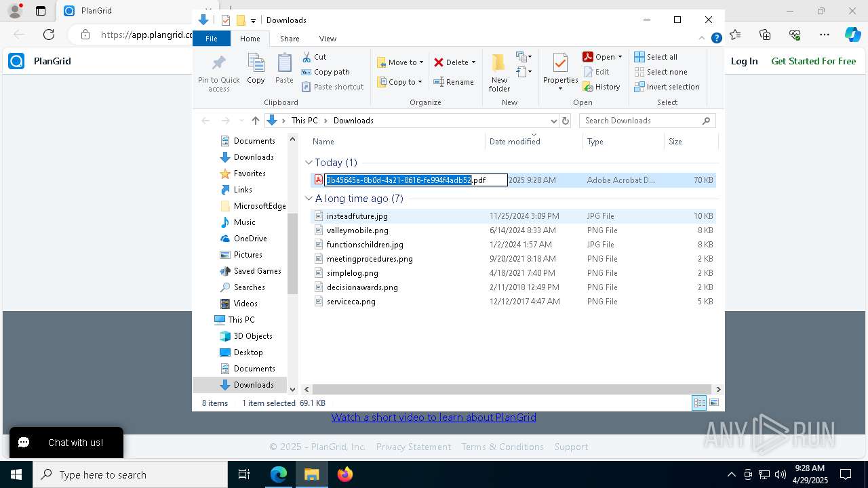
Task: Open file History in ribbon
Action: click(601, 87)
